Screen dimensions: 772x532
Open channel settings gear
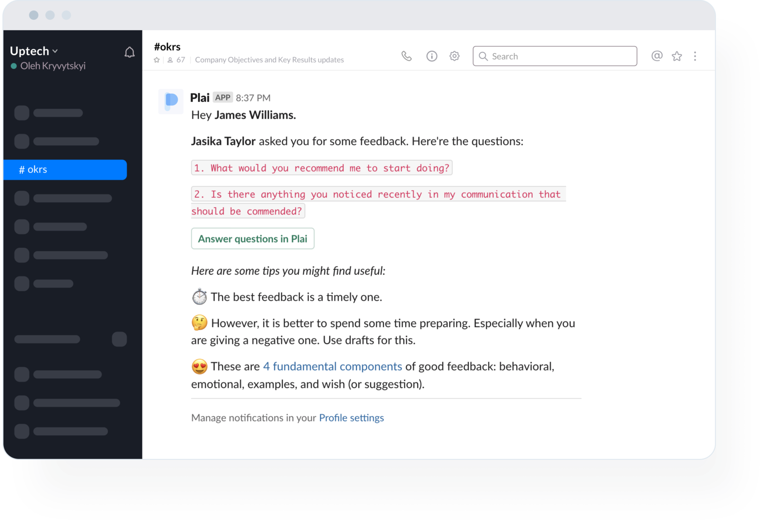454,56
